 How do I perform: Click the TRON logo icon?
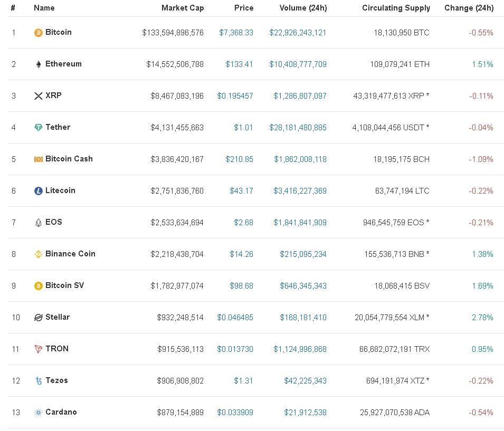point(38,349)
